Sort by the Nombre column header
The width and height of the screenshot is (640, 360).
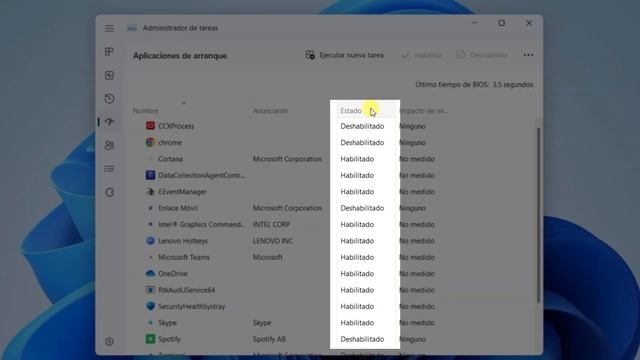tap(145, 111)
